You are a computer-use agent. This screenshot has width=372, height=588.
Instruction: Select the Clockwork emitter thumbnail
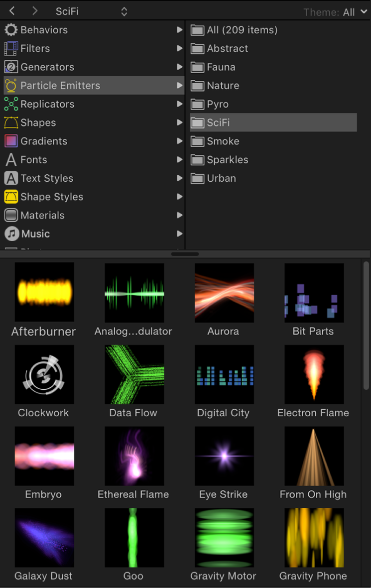coord(44,374)
